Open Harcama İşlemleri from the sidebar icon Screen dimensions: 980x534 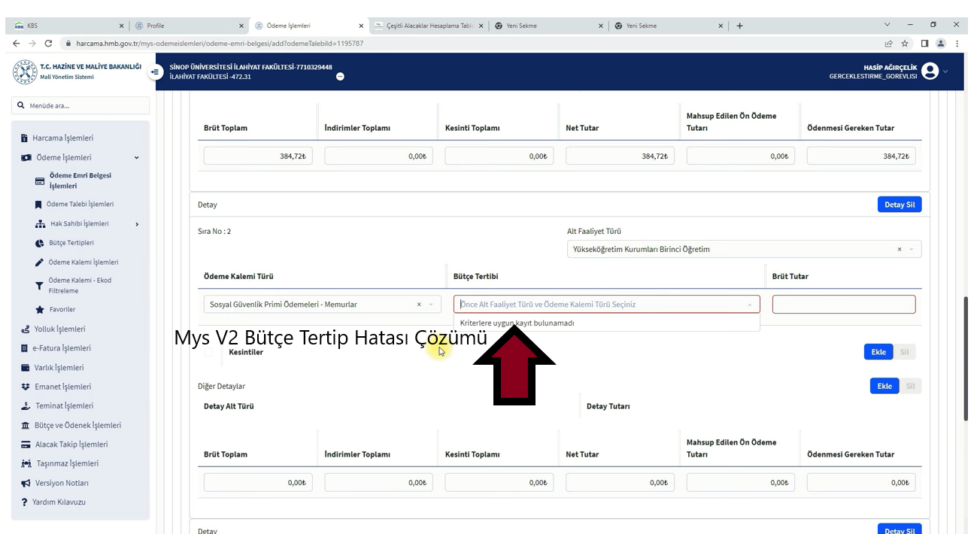coord(25,138)
